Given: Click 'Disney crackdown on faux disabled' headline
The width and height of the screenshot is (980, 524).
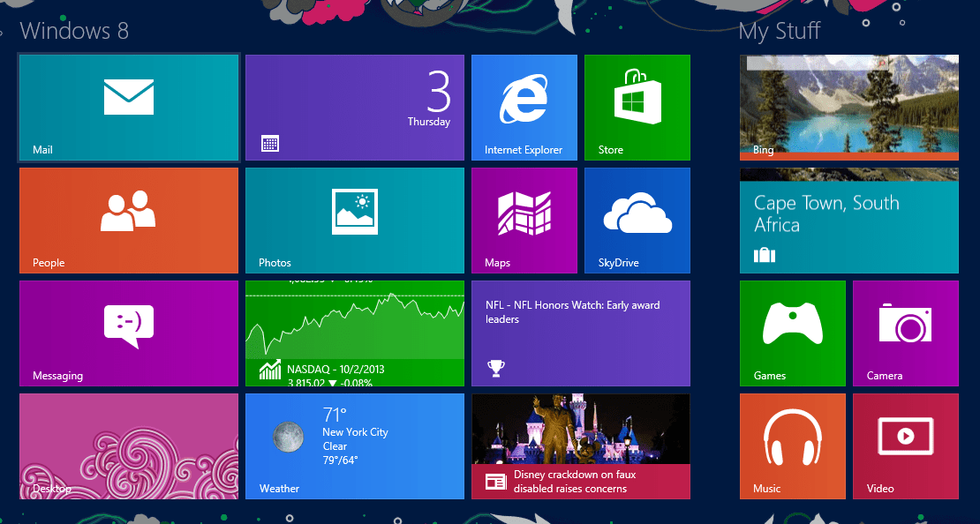Looking at the screenshot, I should (x=575, y=482).
